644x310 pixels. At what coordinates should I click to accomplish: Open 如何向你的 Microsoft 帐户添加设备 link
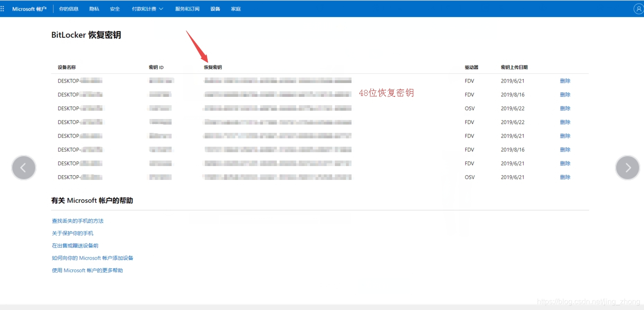click(x=92, y=258)
